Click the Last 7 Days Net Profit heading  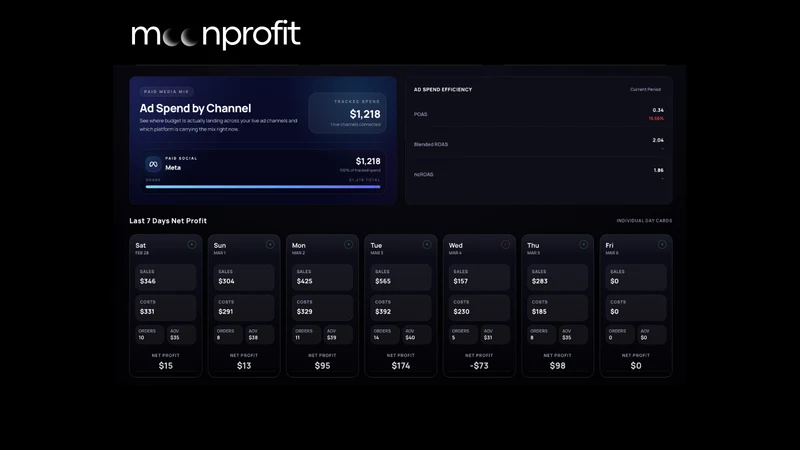168,221
